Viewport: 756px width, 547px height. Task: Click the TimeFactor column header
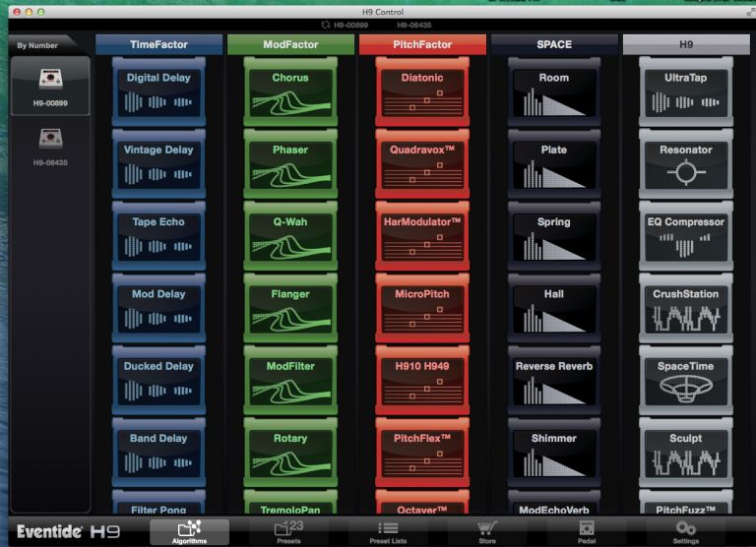[158, 44]
